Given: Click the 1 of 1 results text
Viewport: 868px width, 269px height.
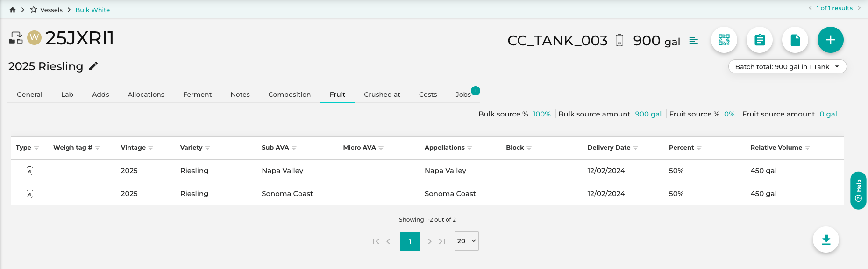Looking at the screenshot, I should tap(834, 8).
